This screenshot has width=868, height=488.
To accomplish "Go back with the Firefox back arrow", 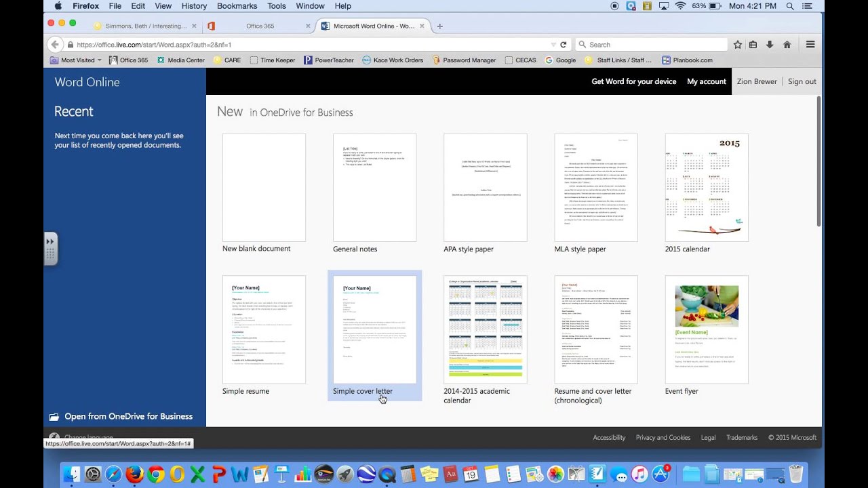I will click(55, 45).
